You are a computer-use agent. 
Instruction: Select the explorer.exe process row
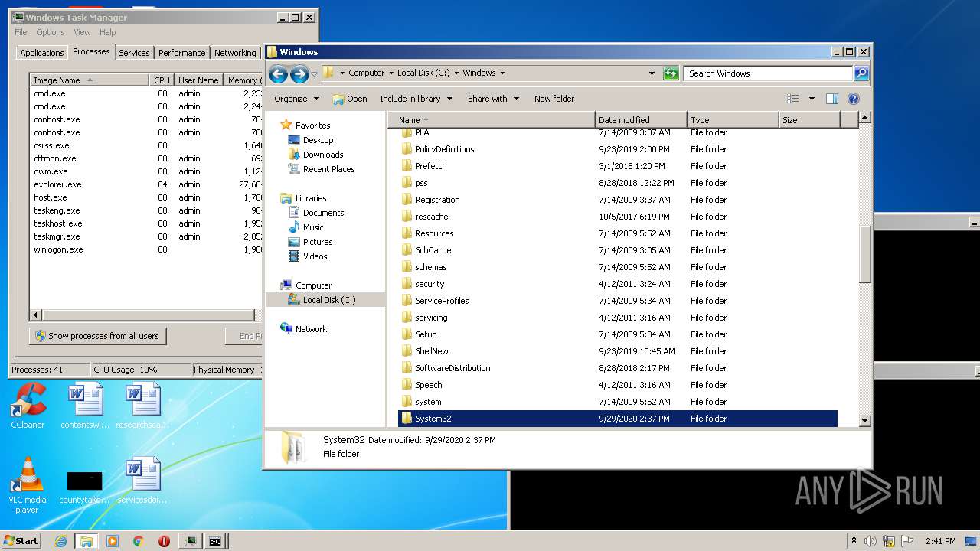147,184
